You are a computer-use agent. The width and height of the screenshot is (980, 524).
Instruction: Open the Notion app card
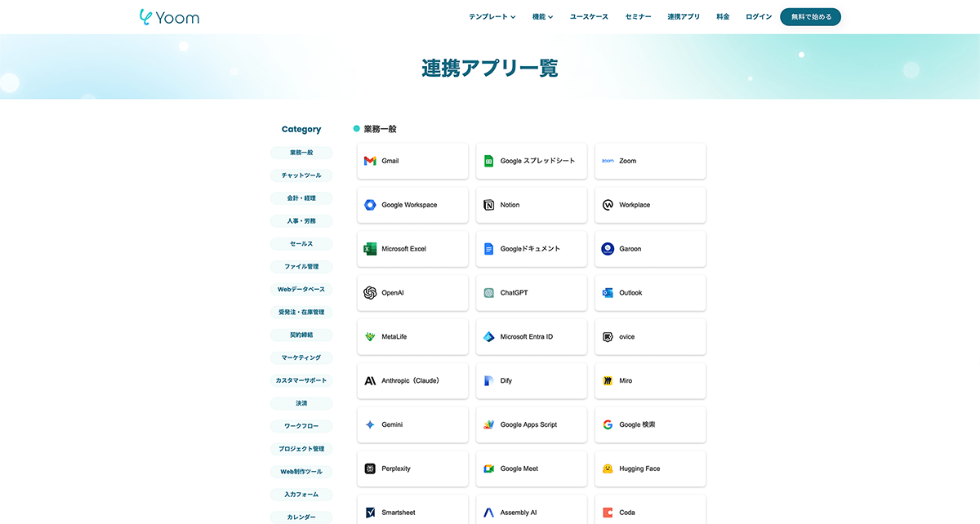pos(531,205)
